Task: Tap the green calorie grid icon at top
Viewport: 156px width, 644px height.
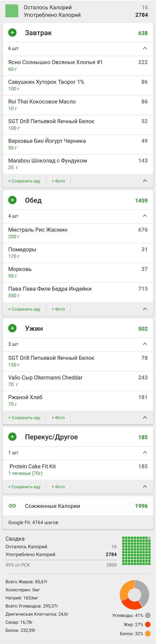Action: tap(12, 11)
